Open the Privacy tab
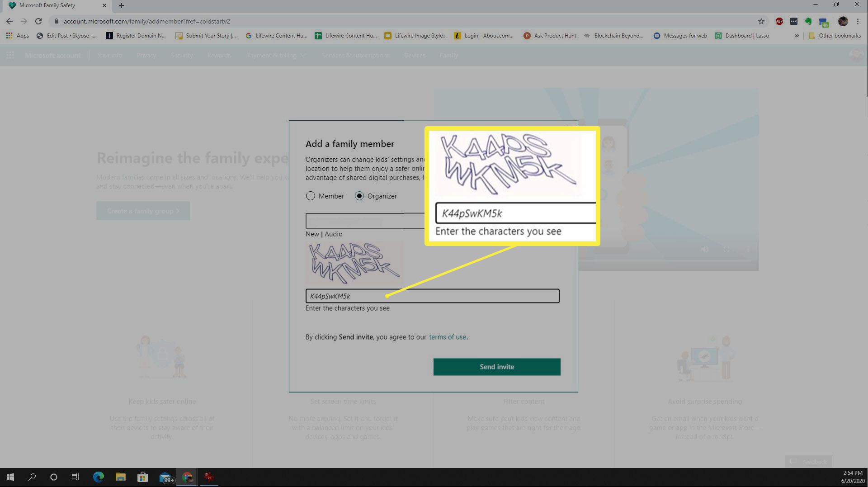Image resolution: width=868 pixels, height=487 pixels. pyautogui.click(x=146, y=55)
